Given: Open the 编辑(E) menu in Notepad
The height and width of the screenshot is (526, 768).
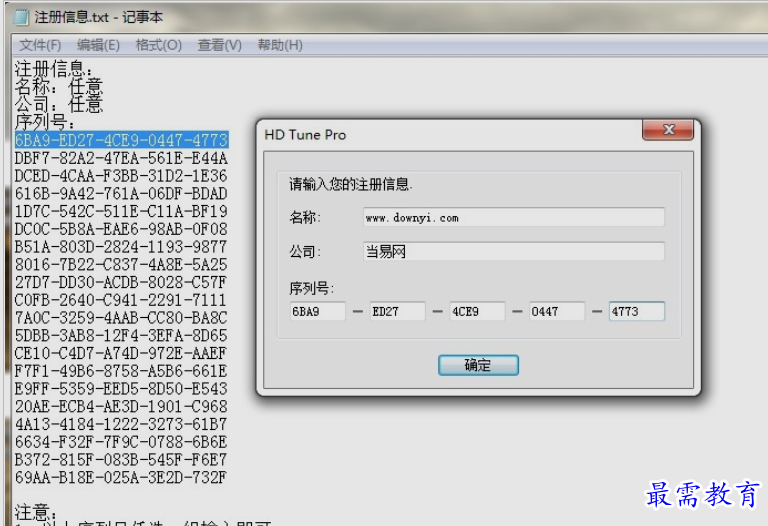Looking at the screenshot, I should (98, 46).
